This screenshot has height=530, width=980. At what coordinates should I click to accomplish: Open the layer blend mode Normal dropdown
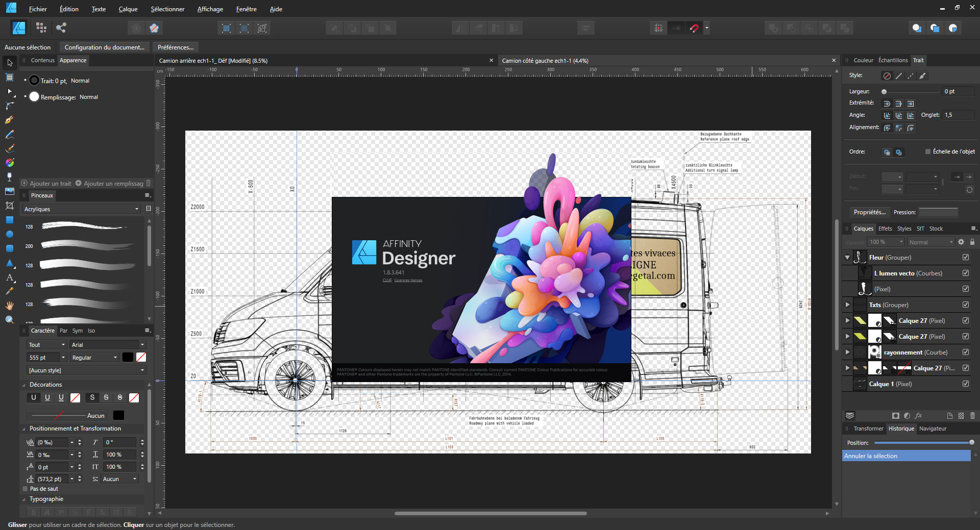931,242
